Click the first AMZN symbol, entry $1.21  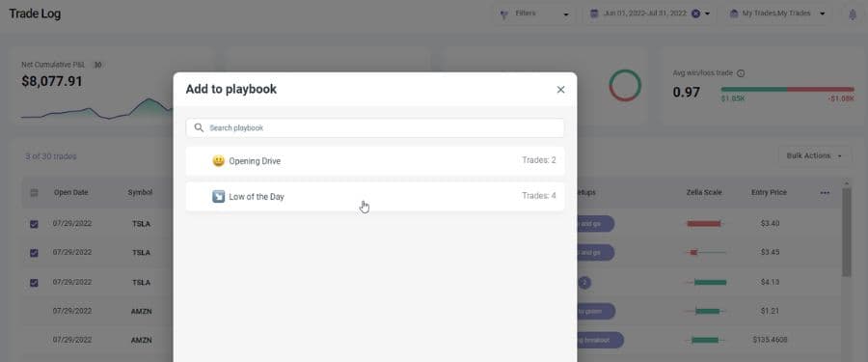click(141, 311)
